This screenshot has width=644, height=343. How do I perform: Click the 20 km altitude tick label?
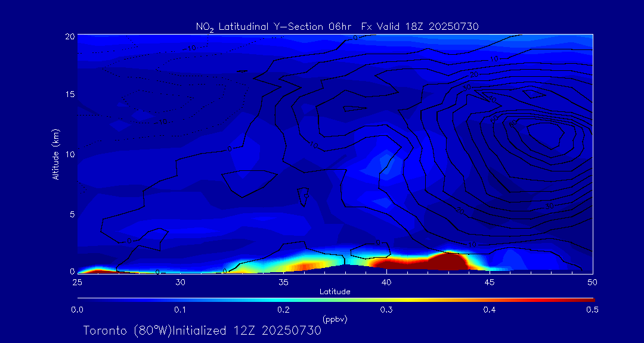[x=69, y=36]
